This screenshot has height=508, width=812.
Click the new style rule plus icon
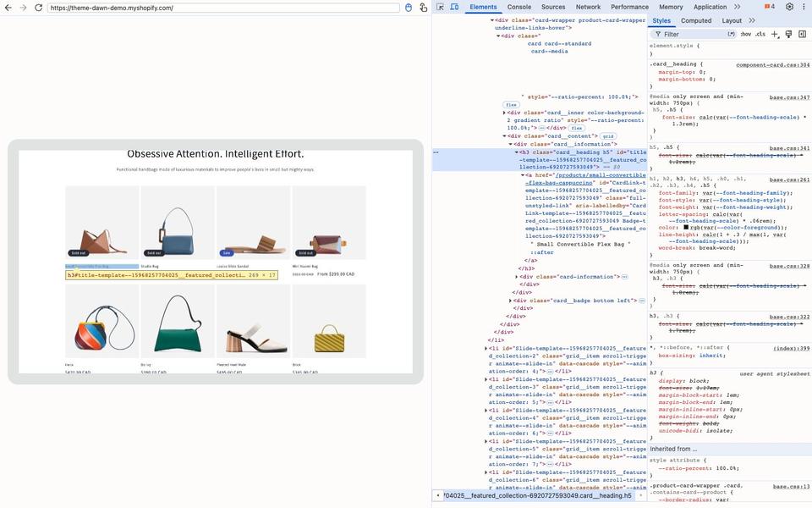point(775,34)
